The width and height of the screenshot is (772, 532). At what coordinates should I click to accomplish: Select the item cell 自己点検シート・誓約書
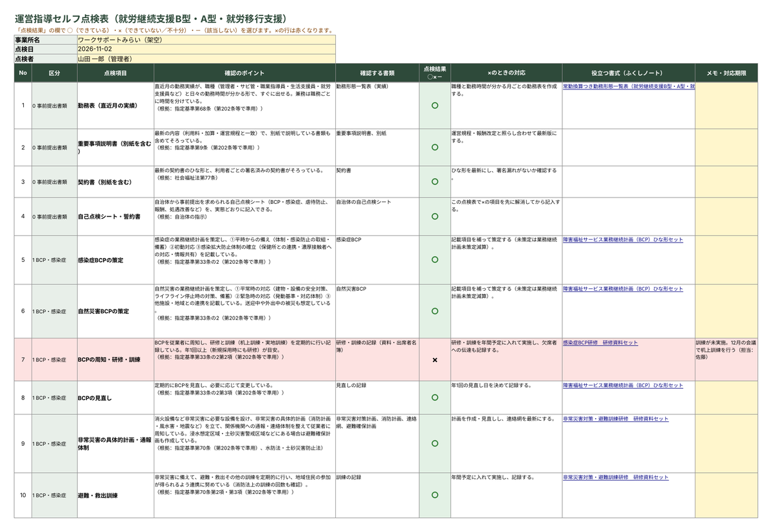click(x=115, y=217)
